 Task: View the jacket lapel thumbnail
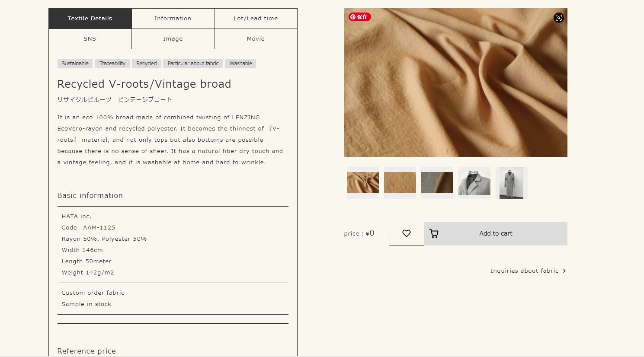474,183
